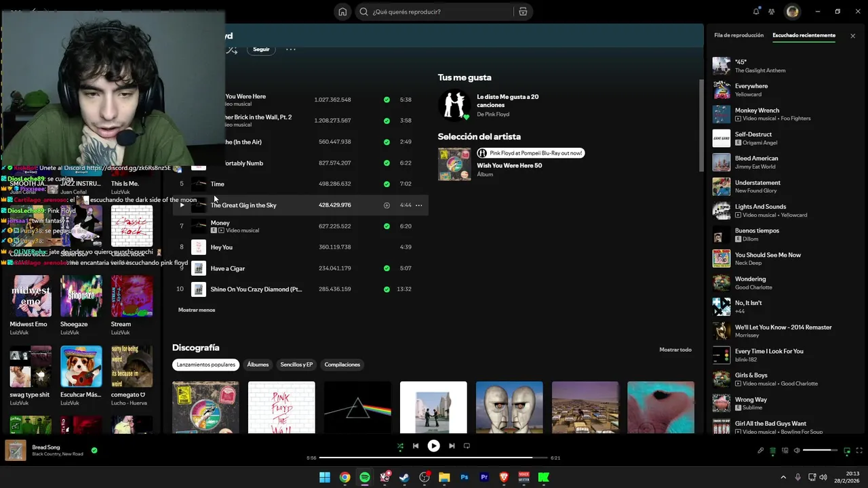Click the Seguir button
868x488 pixels.
(261, 49)
